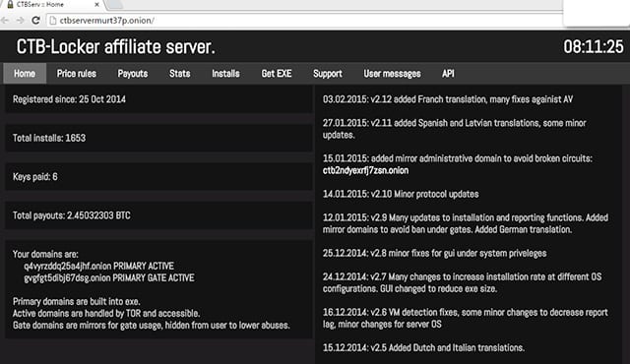Click the 08:11:25 clock display
The height and width of the screenshot is (364, 630).
coord(594,47)
